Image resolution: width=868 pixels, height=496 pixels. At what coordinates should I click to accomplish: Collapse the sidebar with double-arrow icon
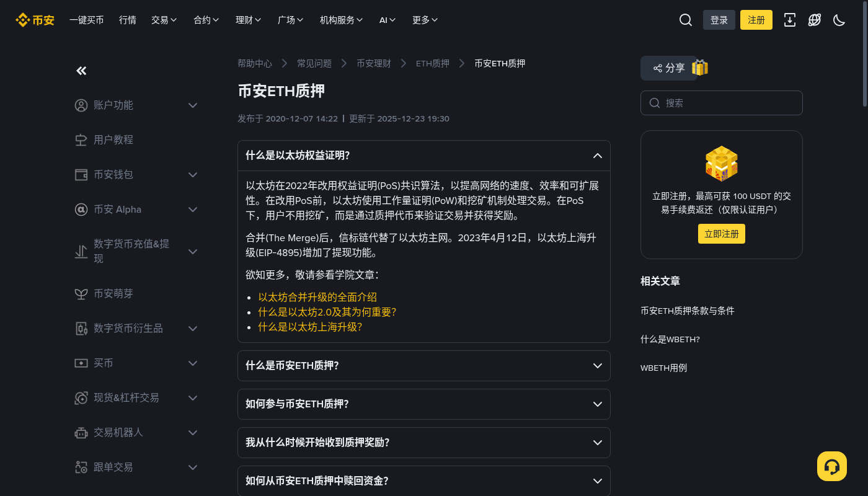tap(81, 71)
